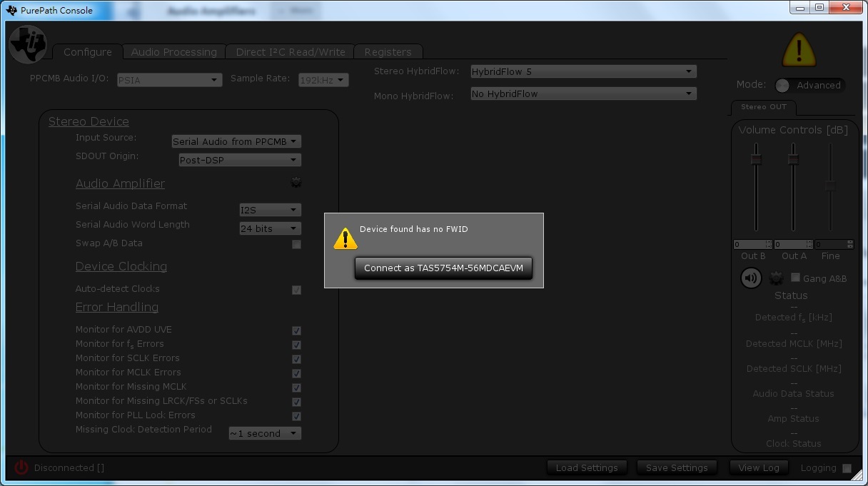This screenshot has height=486, width=868.
Task: Click the Audio Amplifier heading
Action: pos(120,183)
